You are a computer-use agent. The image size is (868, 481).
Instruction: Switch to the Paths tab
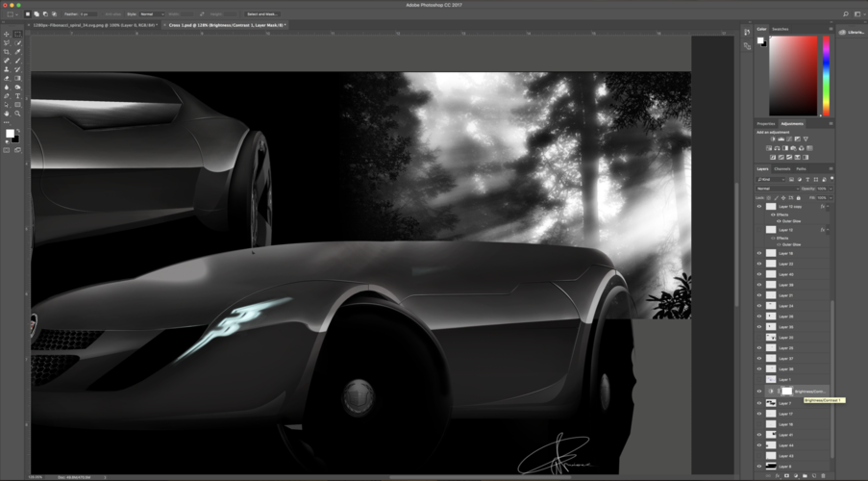(x=801, y=168)
